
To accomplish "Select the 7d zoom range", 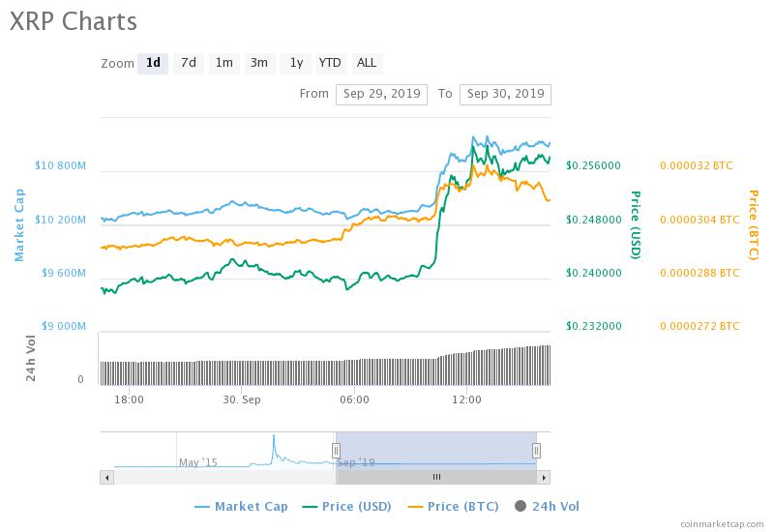I will [x=189, y=63].
